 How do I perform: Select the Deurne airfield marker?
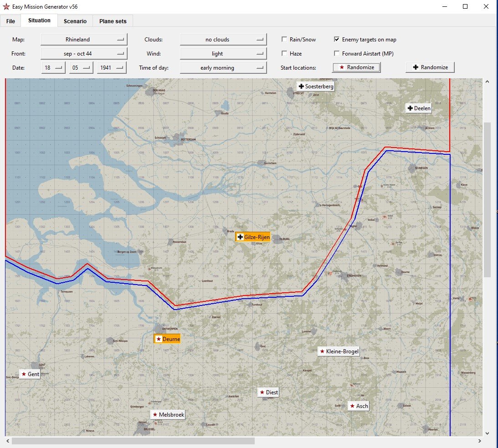[167, 339]
